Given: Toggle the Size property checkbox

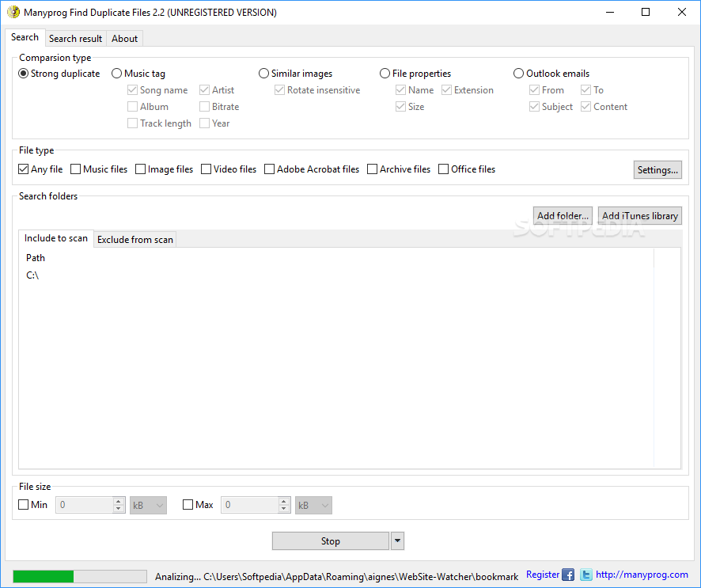Looking at the screenshot, I should point(410,106).
